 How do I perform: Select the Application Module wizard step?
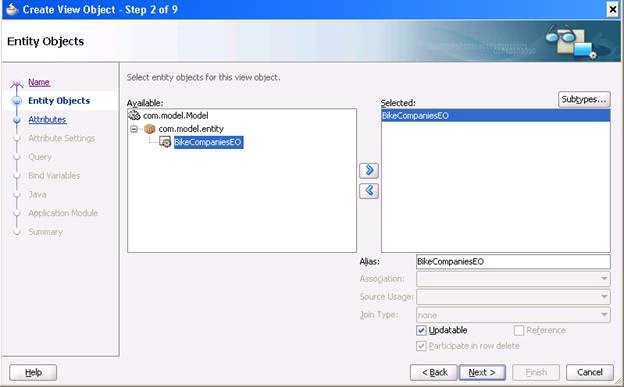[x=63, y=213]
